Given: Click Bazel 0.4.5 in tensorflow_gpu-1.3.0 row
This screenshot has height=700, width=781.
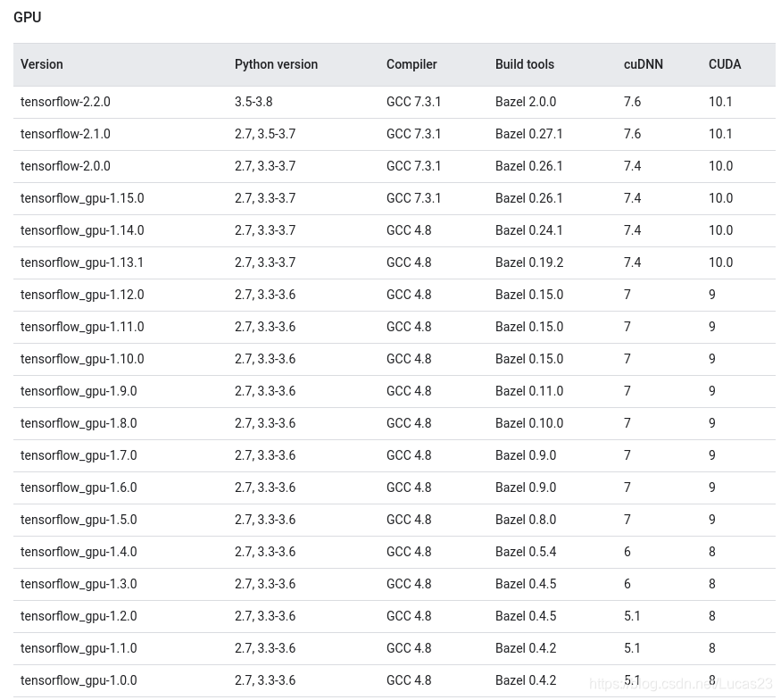Looking at the screenshot, I should click(526, 584).
